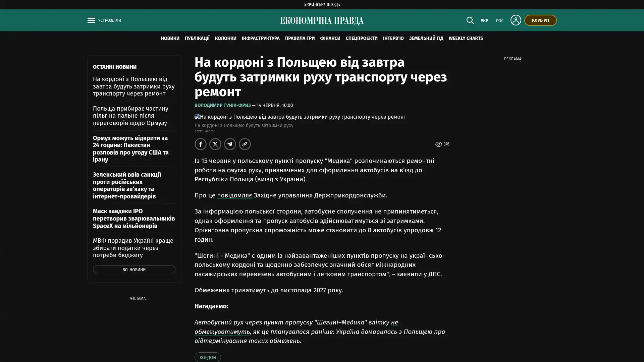Open the Українська правда top link

322,5
